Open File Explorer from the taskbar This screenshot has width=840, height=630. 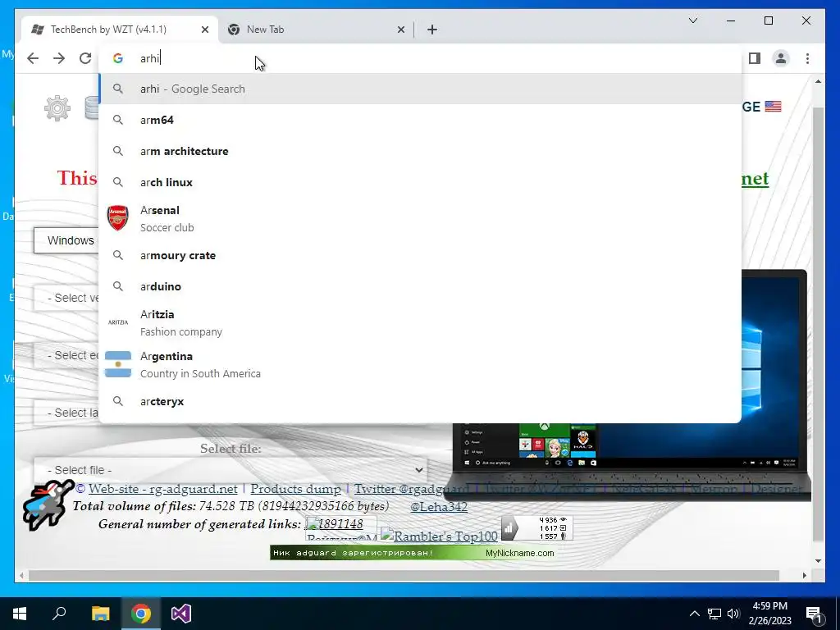pyautogui.click(x=100, y=614)
